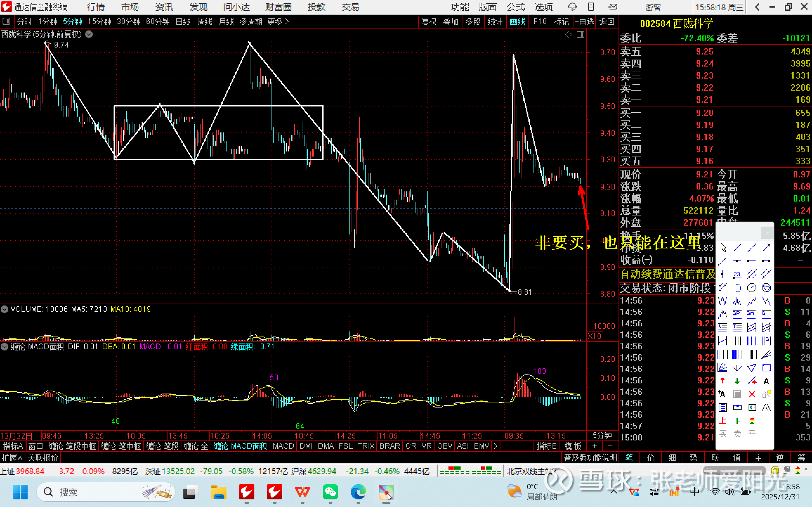The image size is (812, 507).
Task: Select the text annotation A tool
Action: 766,381
